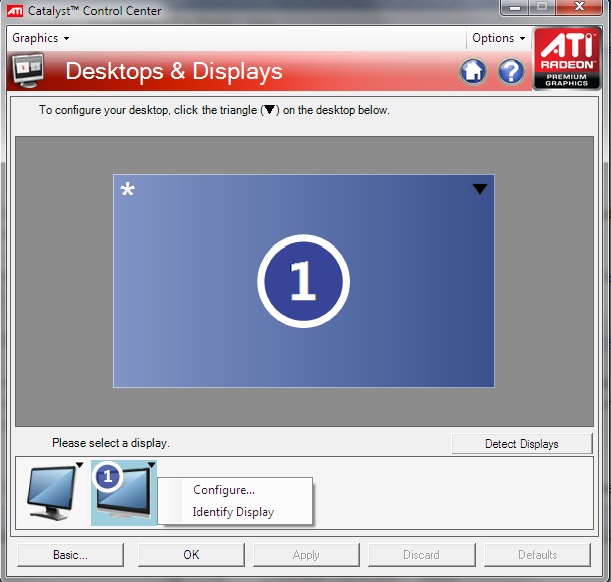Click the ATI Radeon Premium Graphics logo
Screen dimensions: 611x582
pyautogui.click(x=567, y=58)
